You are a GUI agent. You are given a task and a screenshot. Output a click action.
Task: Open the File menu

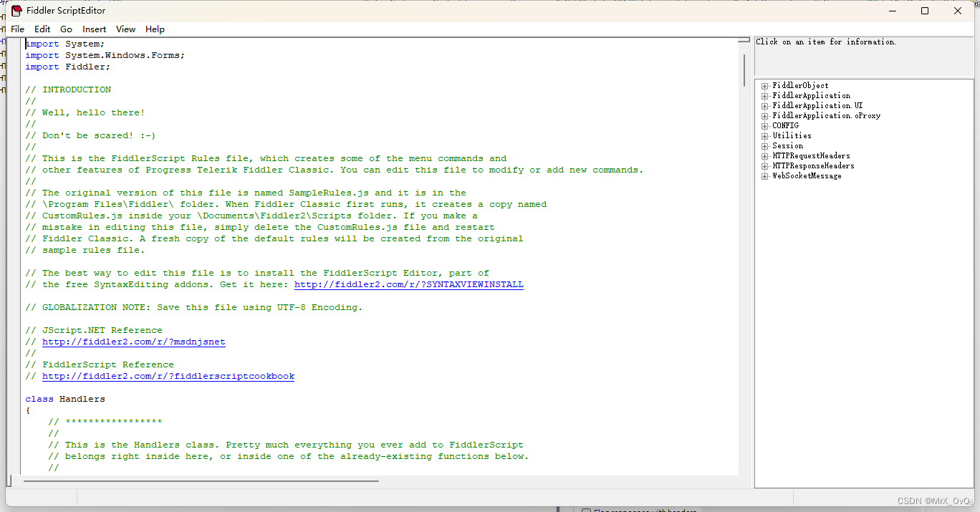(x=17, y=29)
